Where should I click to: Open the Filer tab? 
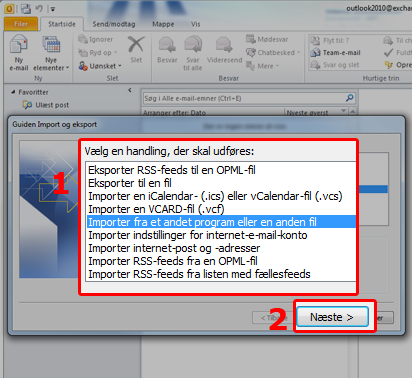click(x=21, y=24)
